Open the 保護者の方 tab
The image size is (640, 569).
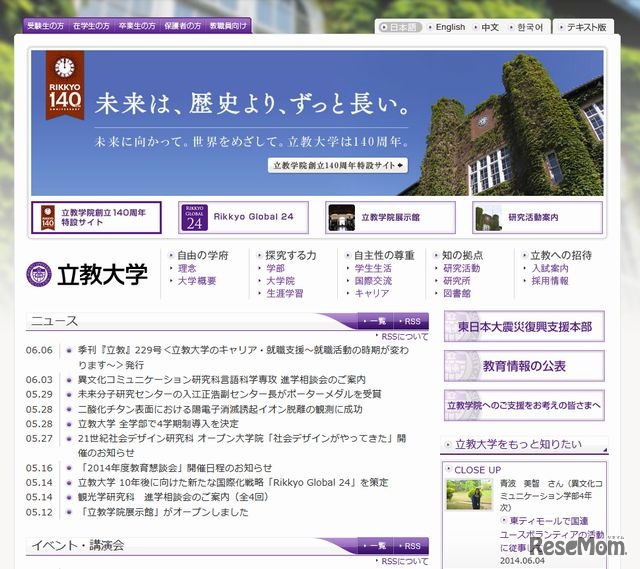point(182,26)
